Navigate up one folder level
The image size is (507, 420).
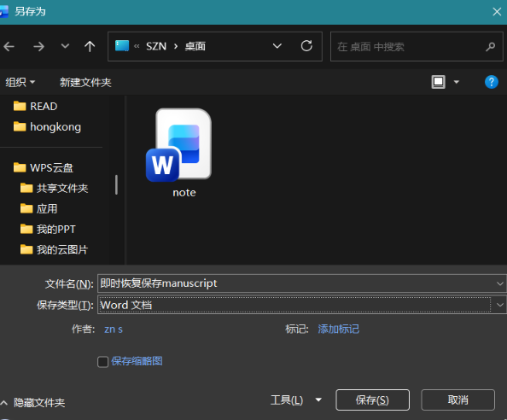(x=90, y=47)
